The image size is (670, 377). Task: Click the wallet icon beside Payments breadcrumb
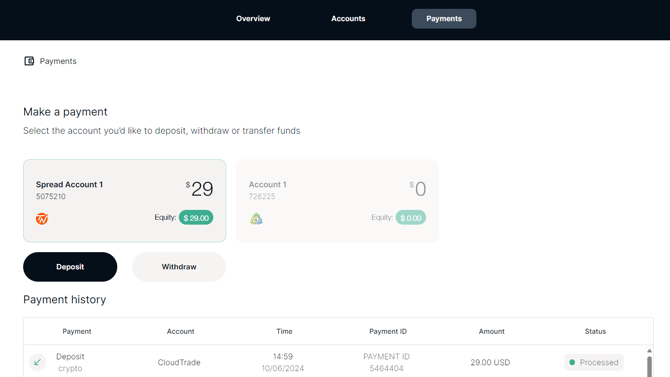click(x=29, y=61)
